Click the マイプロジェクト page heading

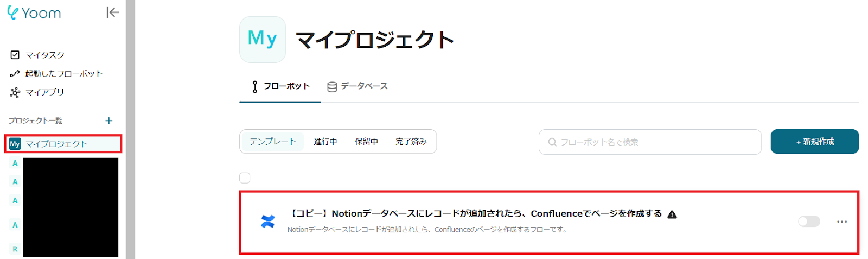click(375, 40)
